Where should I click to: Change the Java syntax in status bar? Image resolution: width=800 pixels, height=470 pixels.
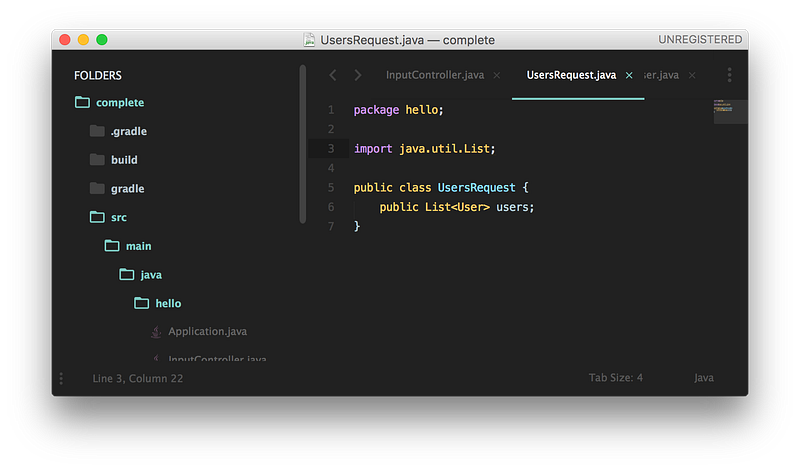click(704, 378)
